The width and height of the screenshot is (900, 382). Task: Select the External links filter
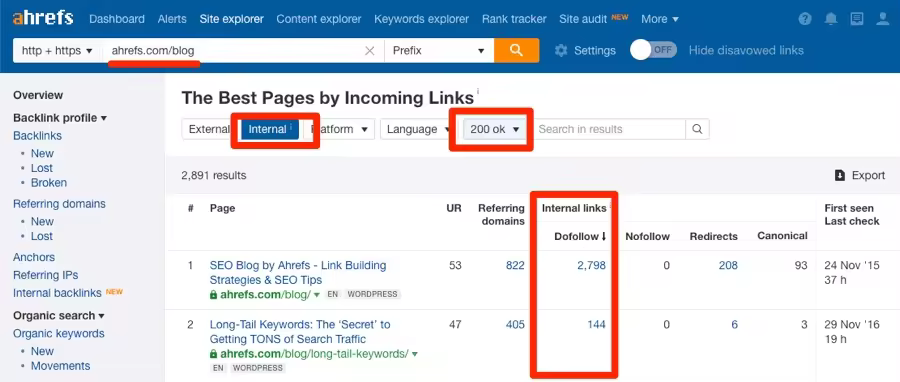click(209, 129)
